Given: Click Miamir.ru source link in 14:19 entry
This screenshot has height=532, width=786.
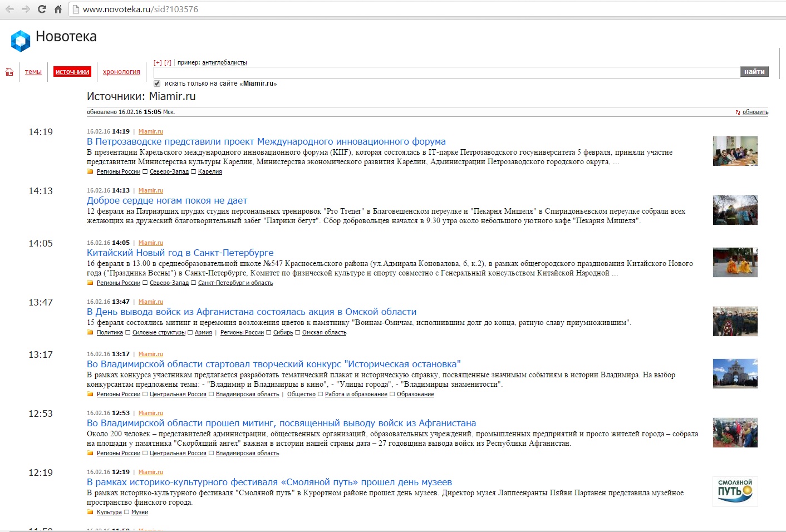Looking at the screenshot, I should click(151, 131).
